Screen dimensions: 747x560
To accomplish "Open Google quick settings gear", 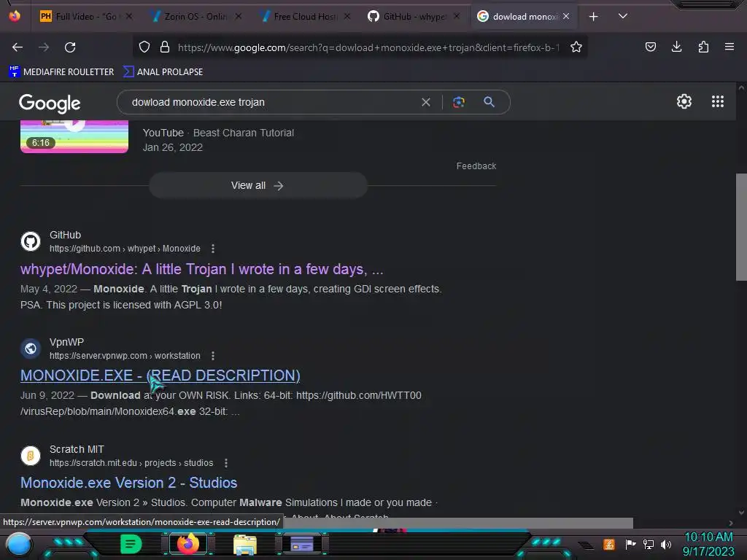I will pos(684,101).
